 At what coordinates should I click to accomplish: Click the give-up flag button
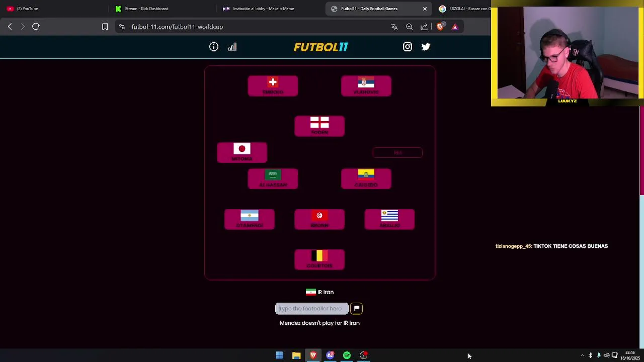[356, 308]
